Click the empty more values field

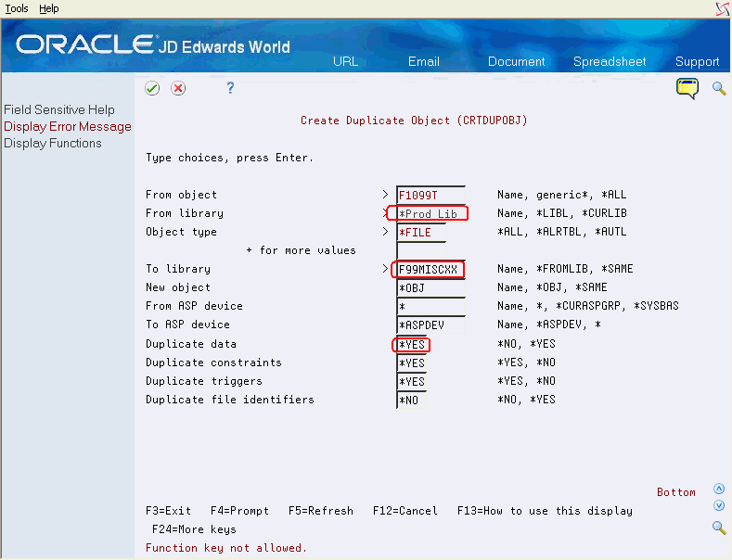tap(421, 250)
